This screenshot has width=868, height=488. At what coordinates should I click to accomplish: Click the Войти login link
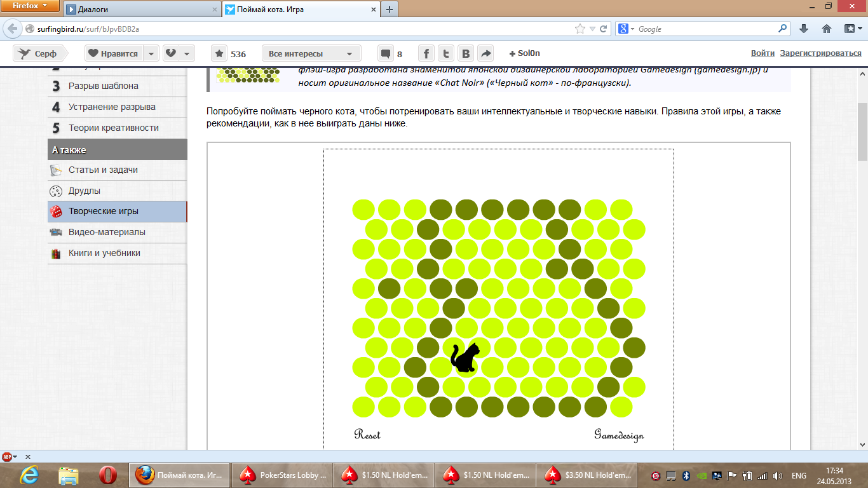pyautogui.click(x=763, y=53)
